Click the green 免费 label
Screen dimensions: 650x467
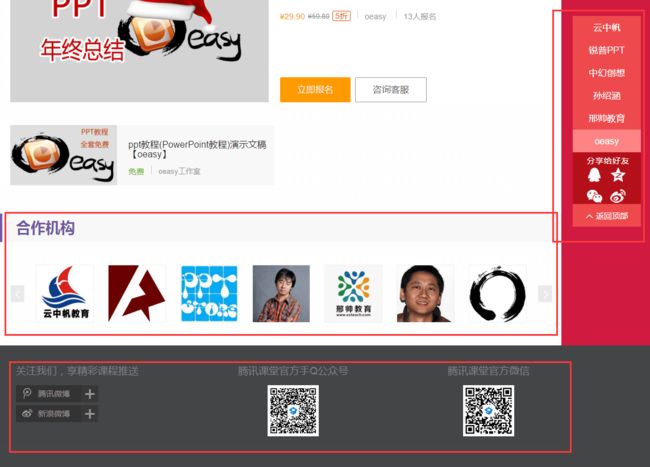pos(136,172)
